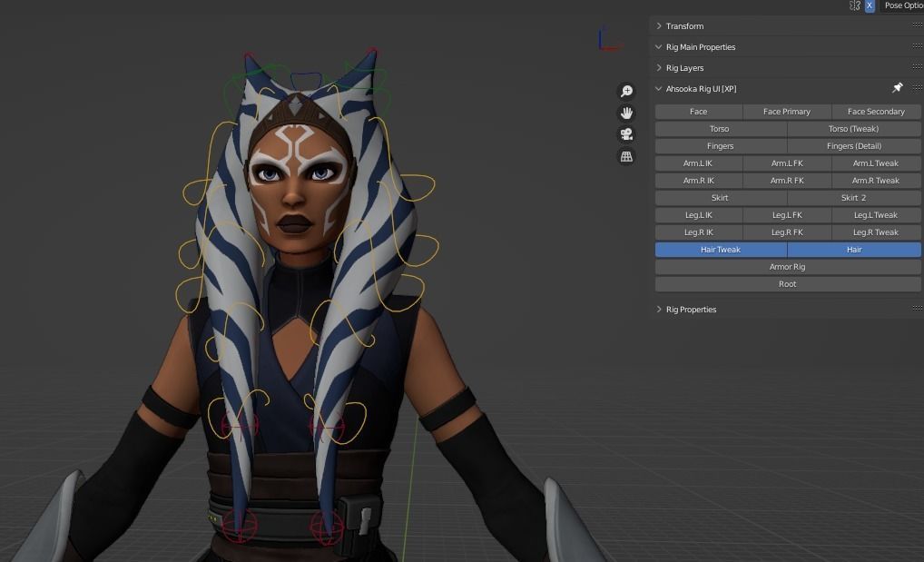Enable Leg.R Tweak layer
Screen dimensions: 924x562
[x=876, y=232]
